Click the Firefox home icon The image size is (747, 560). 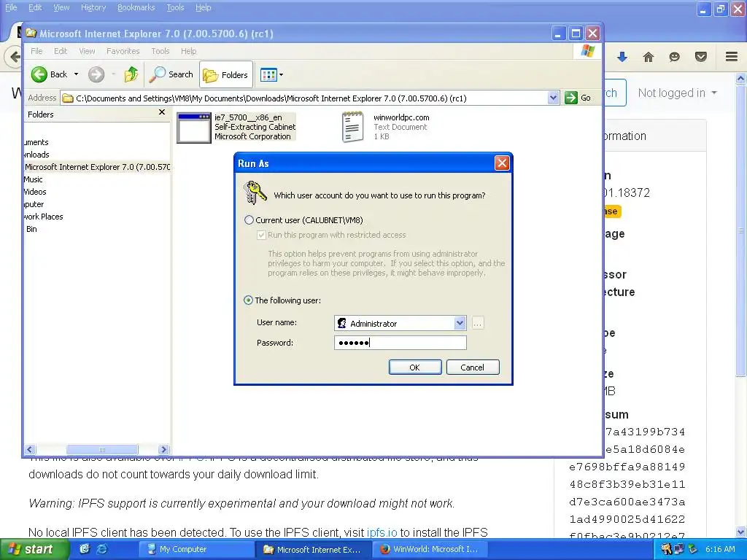649,57
